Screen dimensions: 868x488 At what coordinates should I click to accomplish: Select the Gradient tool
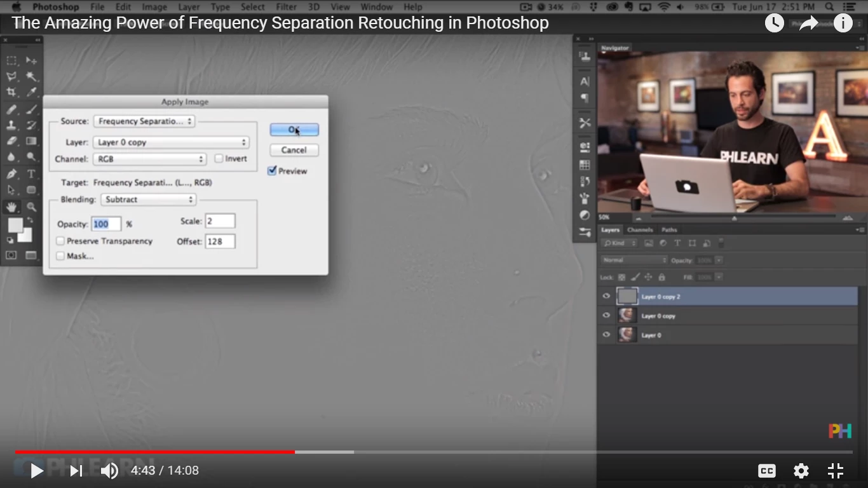[31, 141]
